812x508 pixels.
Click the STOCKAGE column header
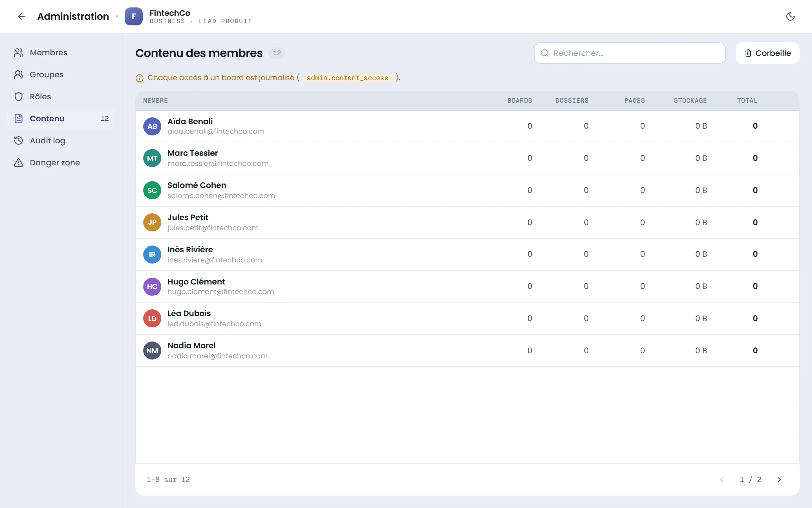coord(690,100)
